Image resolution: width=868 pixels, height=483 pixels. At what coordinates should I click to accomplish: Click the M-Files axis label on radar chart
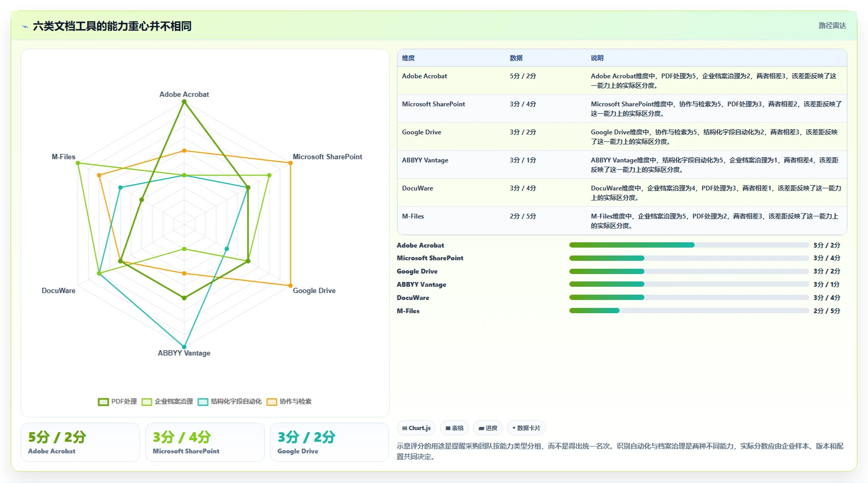point(63,157)
